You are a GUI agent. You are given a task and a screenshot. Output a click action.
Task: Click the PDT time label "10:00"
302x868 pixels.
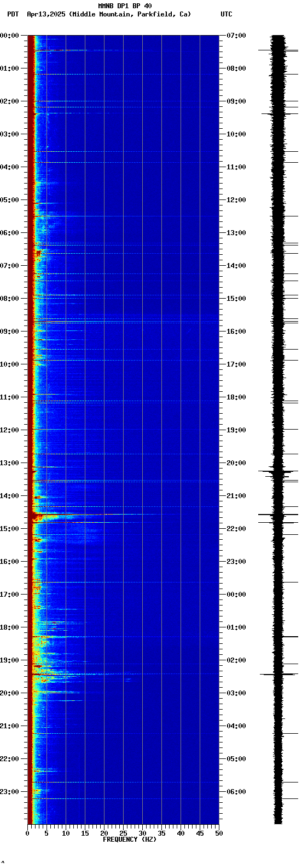(10, 364)
